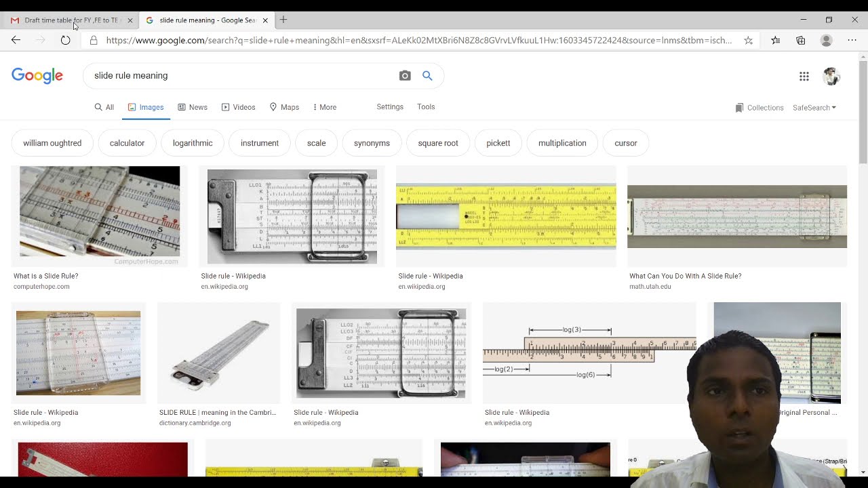The width and height of the screenshot is (868, 488).
Task: Click the blue search magnifier icon
Action: (x=427, y=76)
